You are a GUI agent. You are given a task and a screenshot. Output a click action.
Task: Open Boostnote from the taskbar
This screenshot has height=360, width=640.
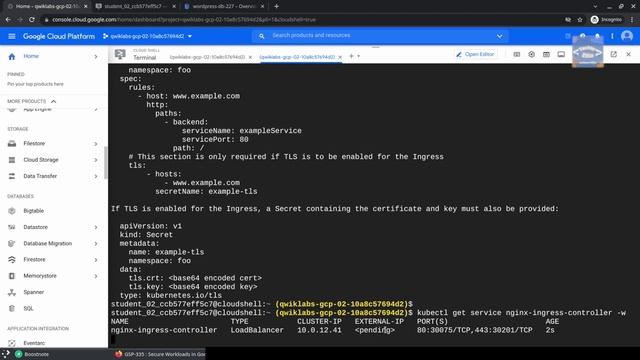tap(32, 354)
